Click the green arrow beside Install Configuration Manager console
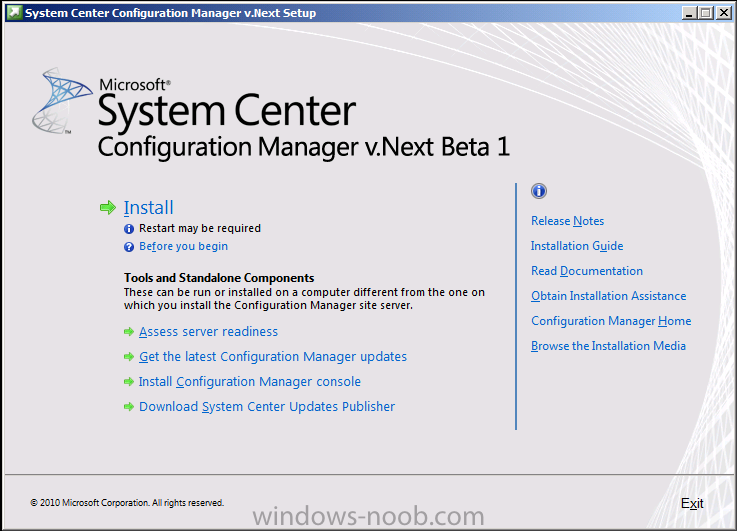 tap(129, 382)
